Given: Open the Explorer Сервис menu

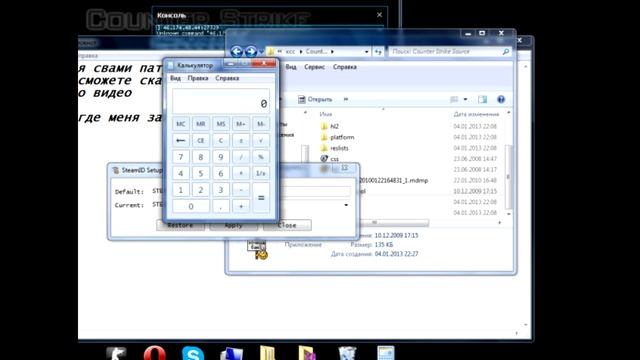Looking at the screenshot, I should [314, 67].
